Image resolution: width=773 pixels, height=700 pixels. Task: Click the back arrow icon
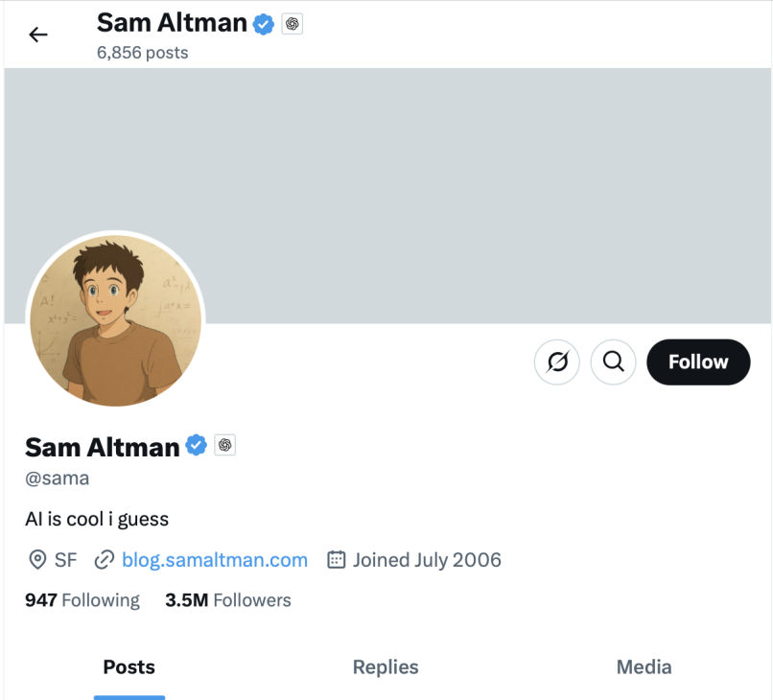[38, 35]
